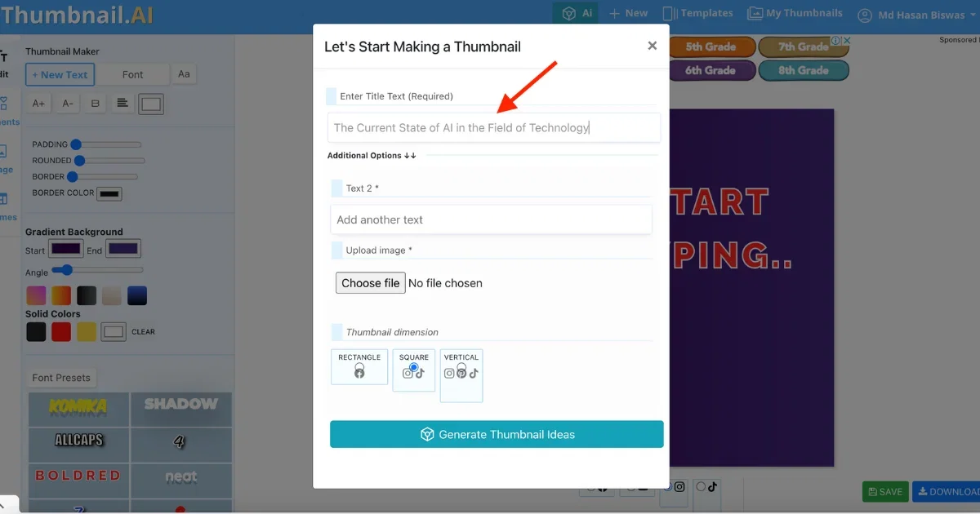Select the yellow solid color

click(87, 331)
